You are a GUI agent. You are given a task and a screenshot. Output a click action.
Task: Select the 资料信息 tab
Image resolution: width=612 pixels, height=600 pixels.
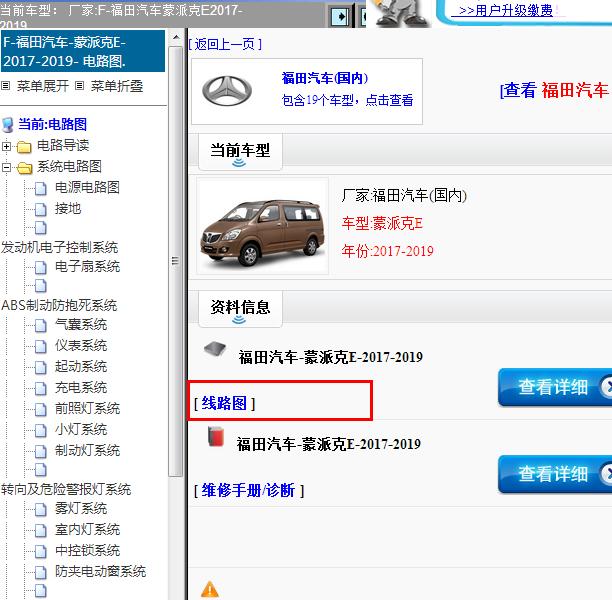(240, 309)
